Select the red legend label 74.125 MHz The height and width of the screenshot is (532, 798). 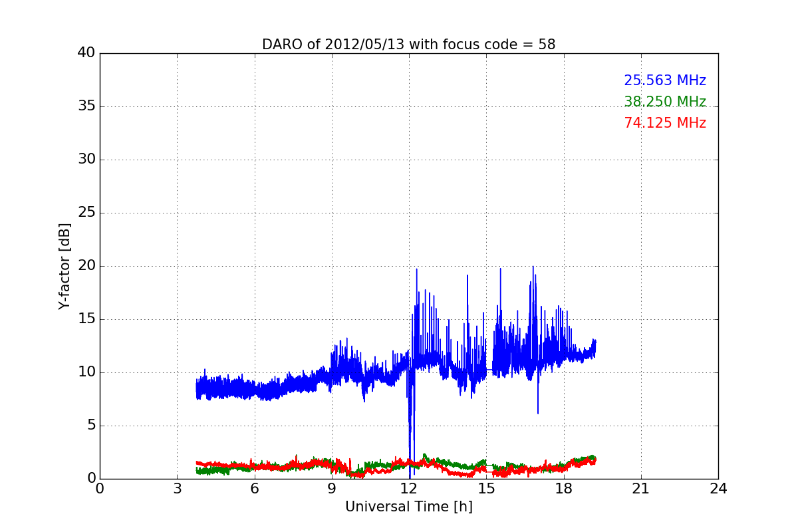665,123
